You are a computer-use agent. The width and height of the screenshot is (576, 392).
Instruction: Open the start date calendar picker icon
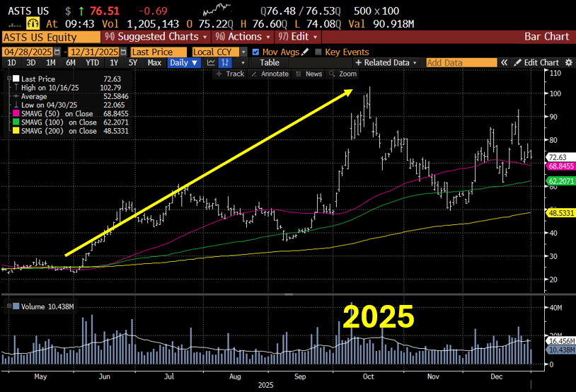pyautogui.click(x=57, y=52)
